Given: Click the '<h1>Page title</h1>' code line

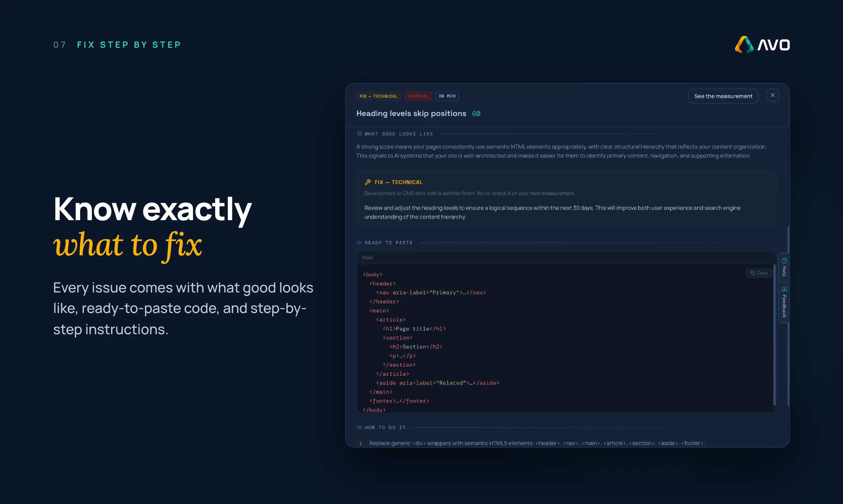Looking at the screenshot, I should click(414, 328).
